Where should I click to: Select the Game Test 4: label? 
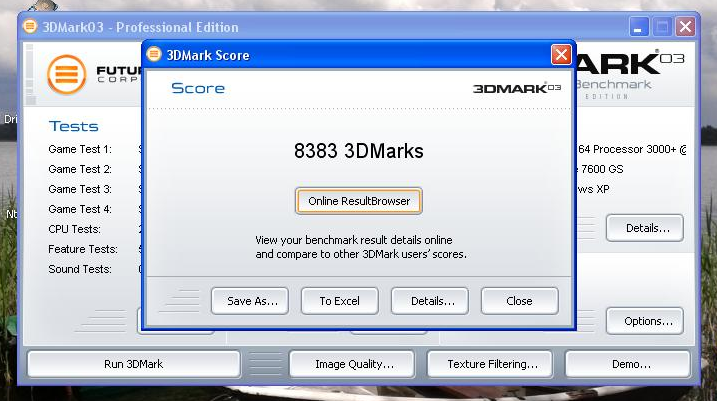coord(80,209)
